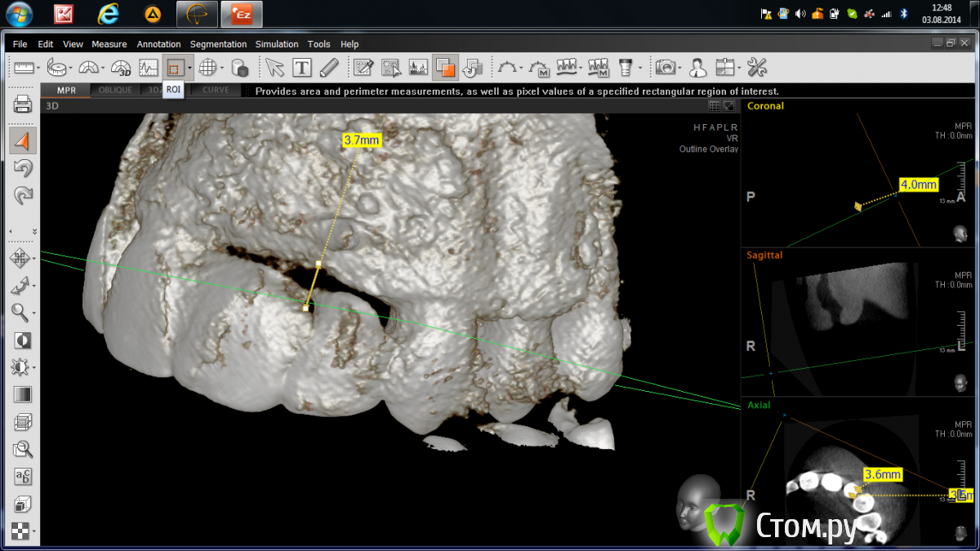Click the 4.0mm label in Coronal view
980x551 pixels.
(918, 185)
